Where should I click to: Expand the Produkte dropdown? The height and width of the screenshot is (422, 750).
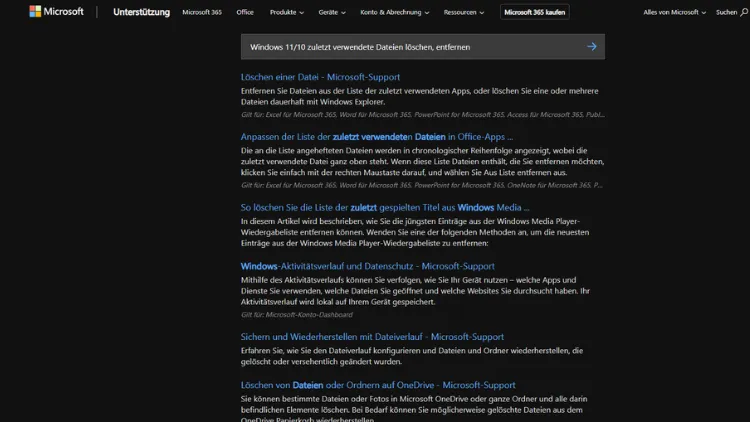click(287, 12)
